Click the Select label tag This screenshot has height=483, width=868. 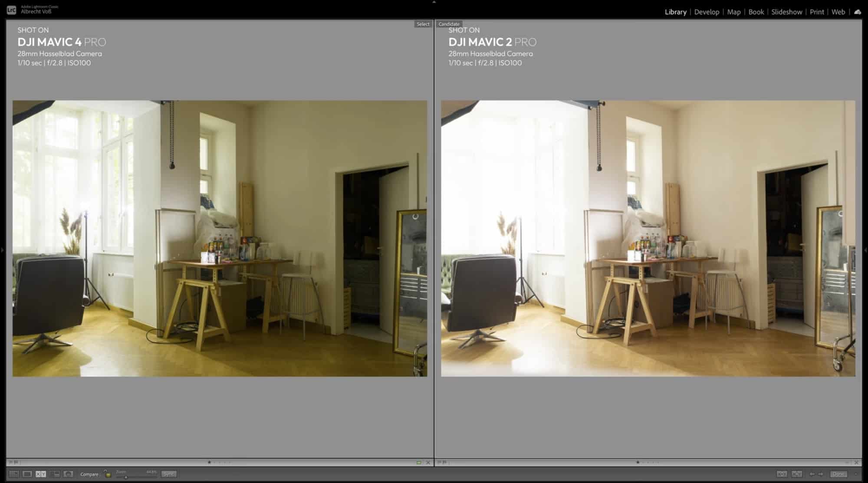423,24
